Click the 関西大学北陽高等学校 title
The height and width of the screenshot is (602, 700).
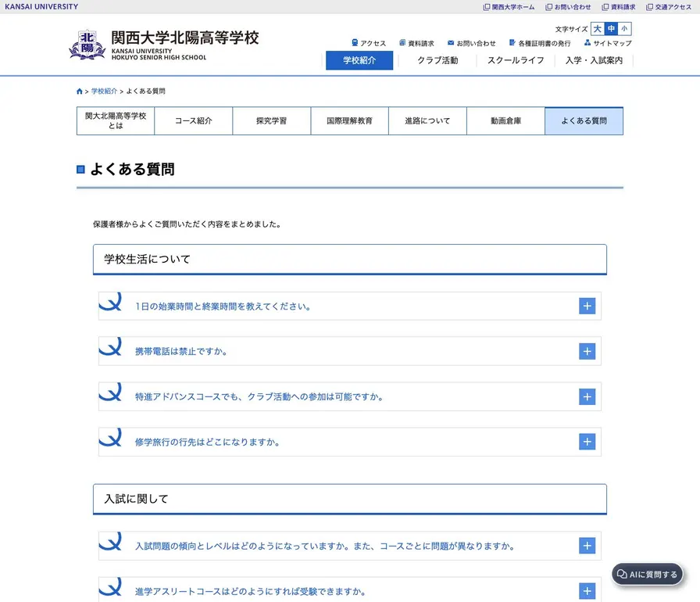(x=185, y=38)
